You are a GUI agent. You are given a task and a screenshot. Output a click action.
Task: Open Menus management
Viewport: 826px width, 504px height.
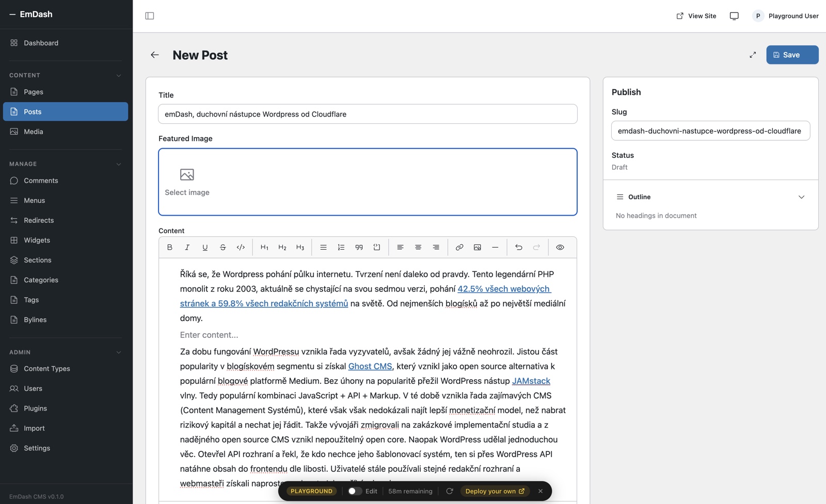pyautogui.click(x=66, y=200)
